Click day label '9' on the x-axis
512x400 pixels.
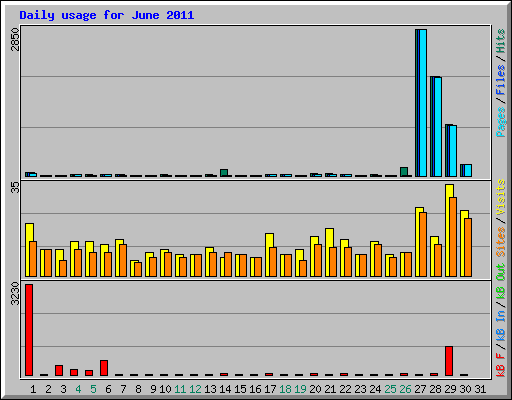(x=153, y=389)
